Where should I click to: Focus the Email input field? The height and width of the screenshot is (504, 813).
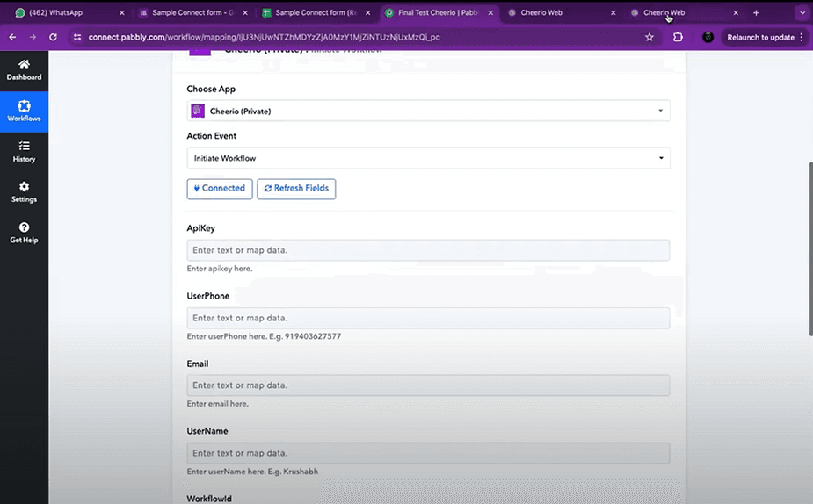pos(428,385)
